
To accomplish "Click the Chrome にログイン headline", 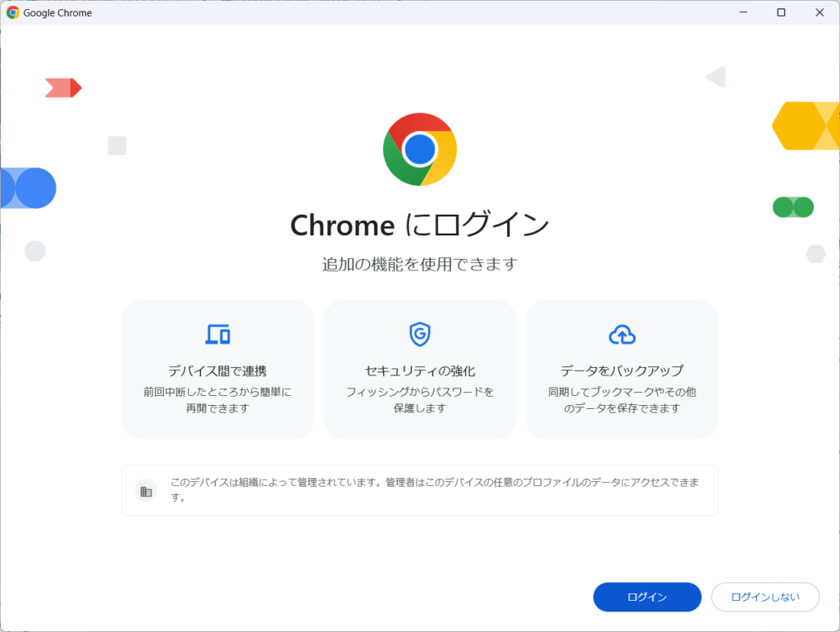I will click(420, 225).
